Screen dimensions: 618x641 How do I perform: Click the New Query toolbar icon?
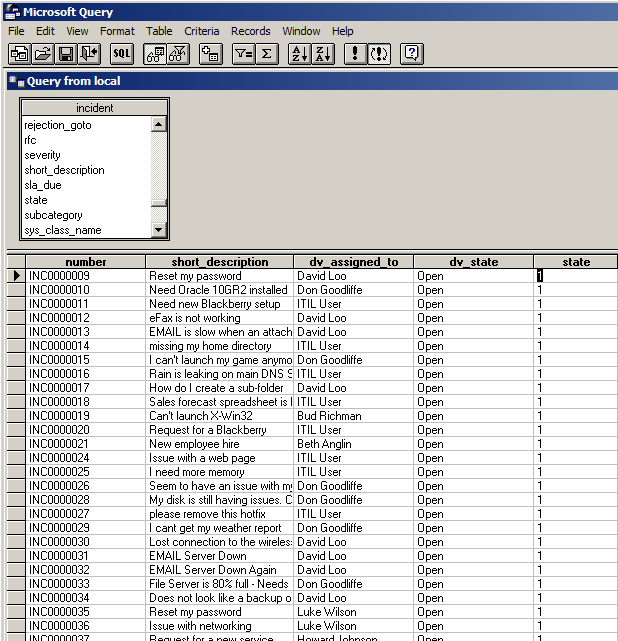coord(20,54)
